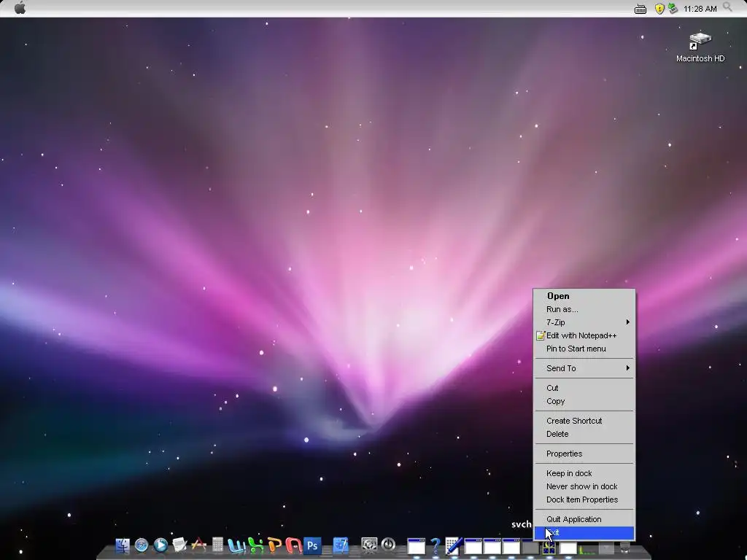Select Keep in dock
Screen dimensions: 747x560
pos(584,473)
